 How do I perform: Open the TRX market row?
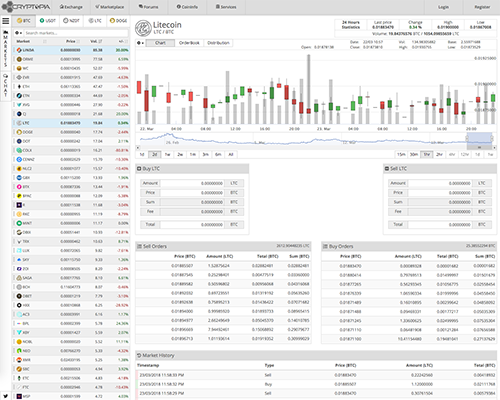71,241
